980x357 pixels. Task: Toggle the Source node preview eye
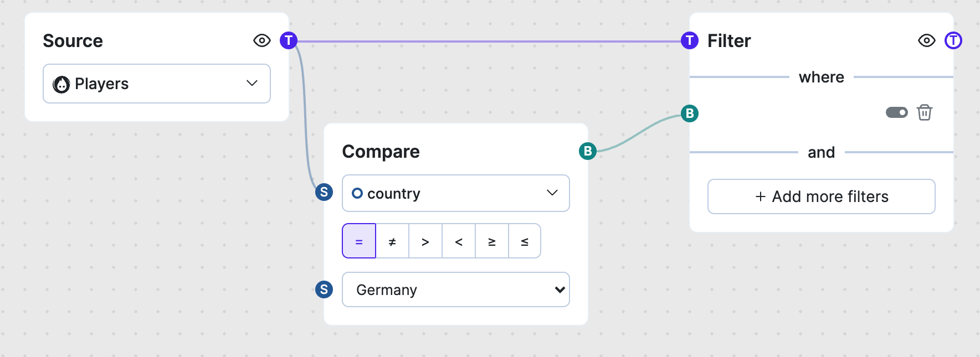[x=262, y=40]
